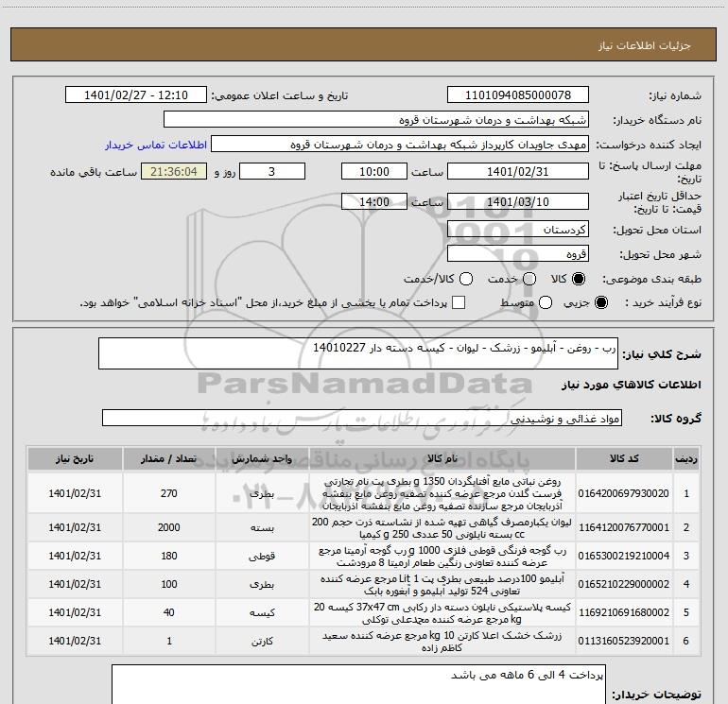Click the tomato paste product name in row 3
The image size is (728, 704).
[442, 556]
